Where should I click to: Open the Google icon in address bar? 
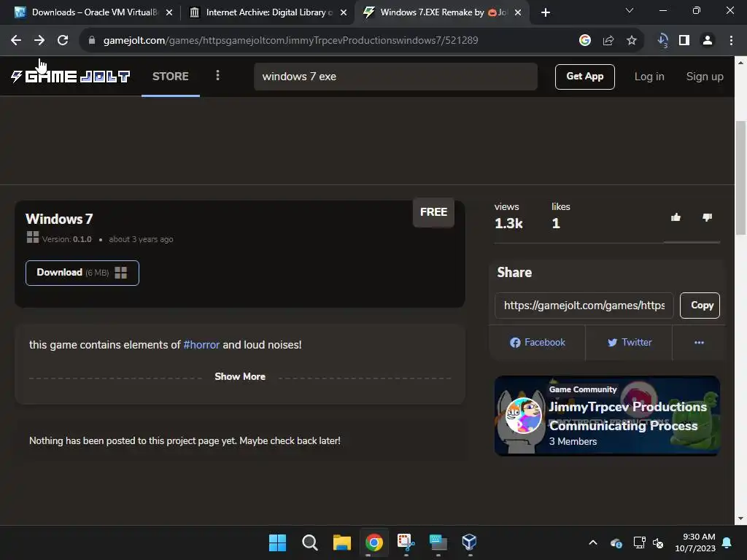click(x=585, y=41)
